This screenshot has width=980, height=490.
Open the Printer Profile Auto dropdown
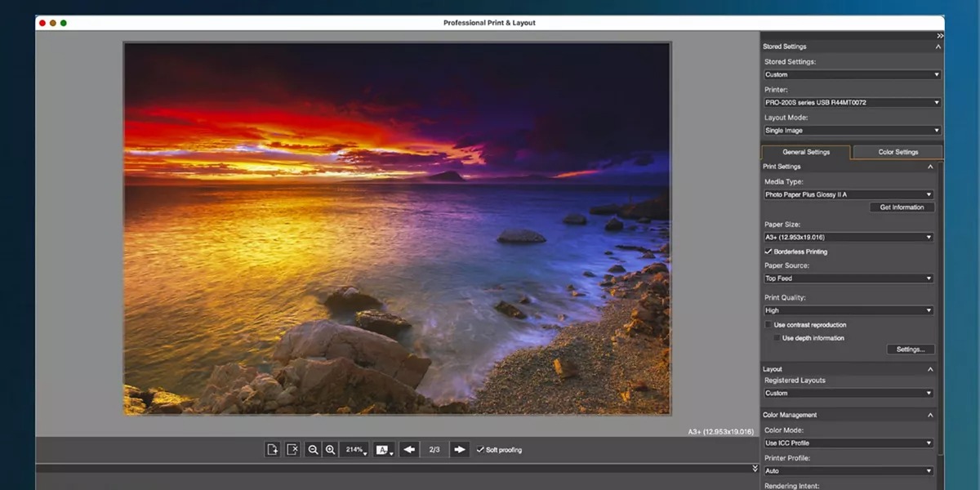(x=849, y=470)
